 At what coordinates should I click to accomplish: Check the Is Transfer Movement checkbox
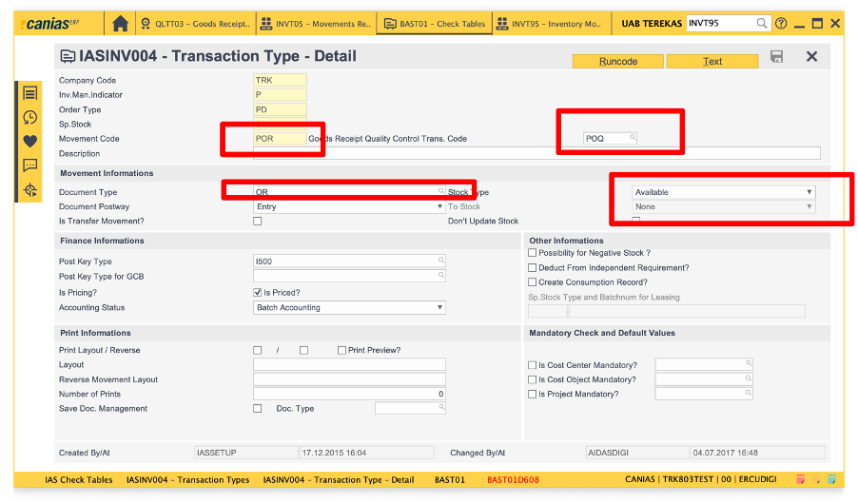point(257,222)
